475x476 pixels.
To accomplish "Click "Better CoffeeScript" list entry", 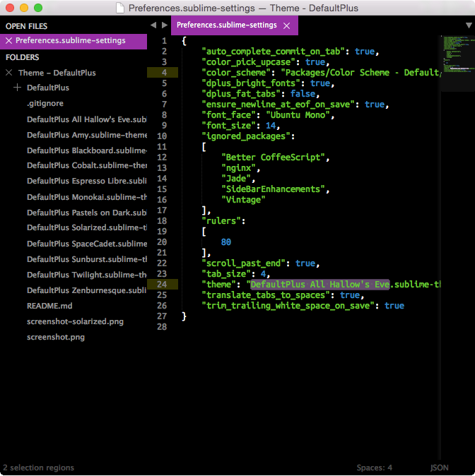I will (274, 157).
